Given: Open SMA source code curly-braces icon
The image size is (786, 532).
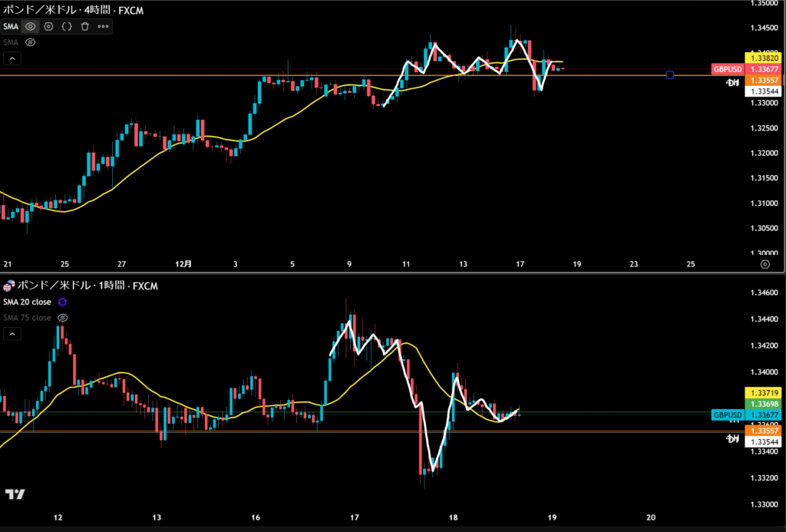Looking at the screenshot, I should click(67, 26).
